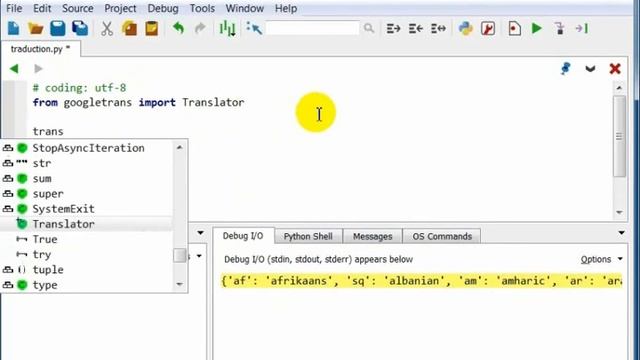This screenshot has height=360, width=640.
Task: Save the current file
Action: click(x=58, y=29)
